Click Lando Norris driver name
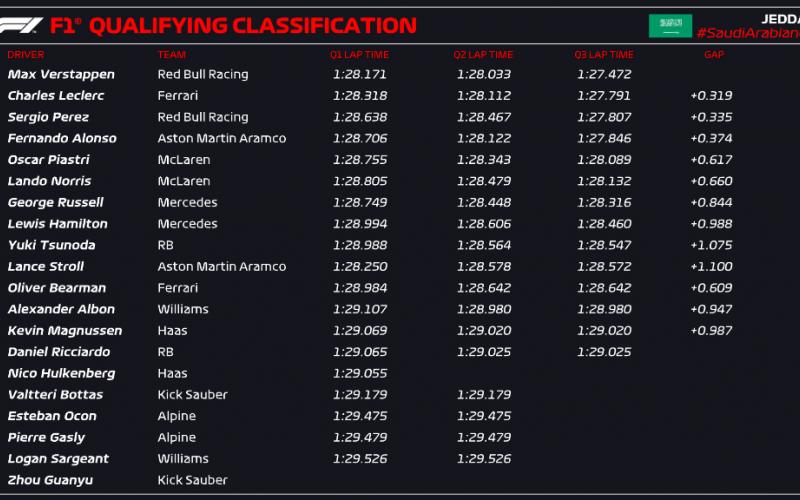Image resolution: width=800 pixels, height=500 pixels. (x=49, y=181)
